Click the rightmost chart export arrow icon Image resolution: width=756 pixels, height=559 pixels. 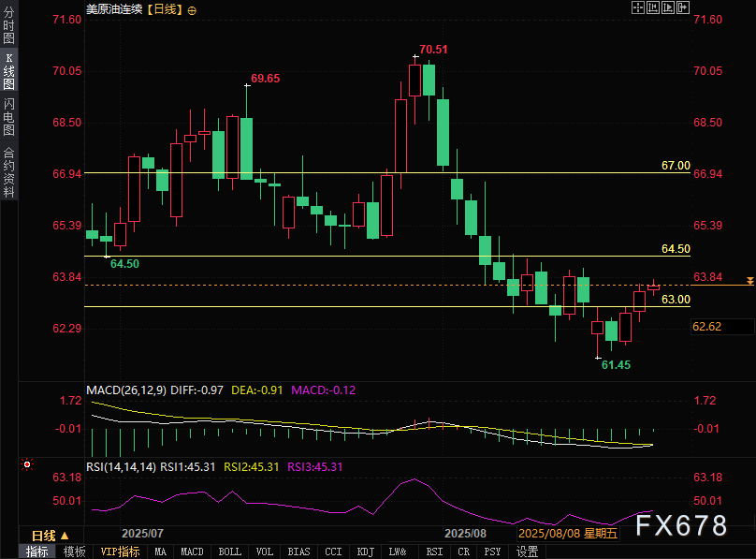point(681,8)
